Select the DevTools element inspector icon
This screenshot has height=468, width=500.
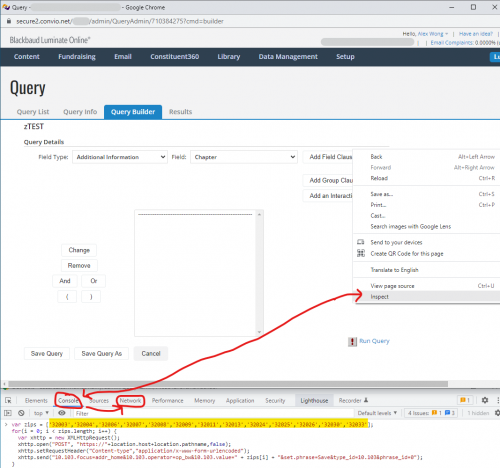tap(8, 400)
